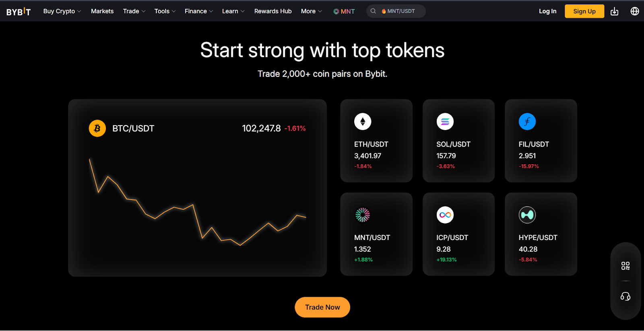644x331 pixels.
Task: Open the MNT/USDT search field
Action: [396, 11]
